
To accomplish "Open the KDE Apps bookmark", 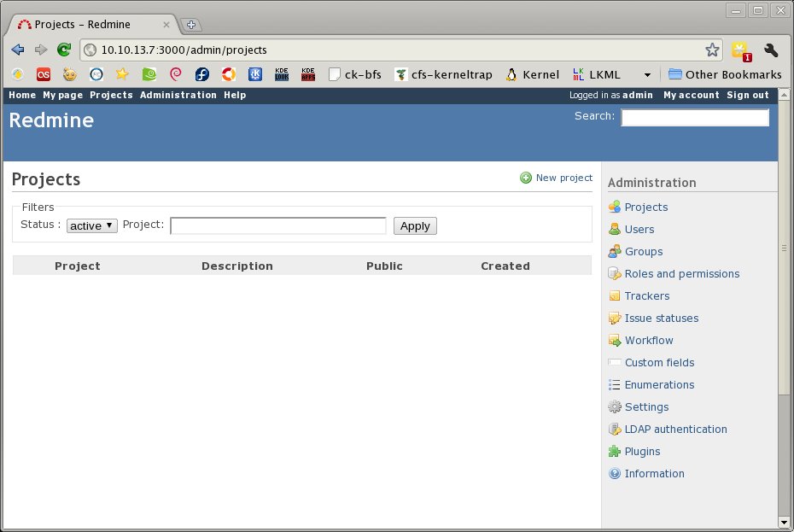I will pos(308,74).
